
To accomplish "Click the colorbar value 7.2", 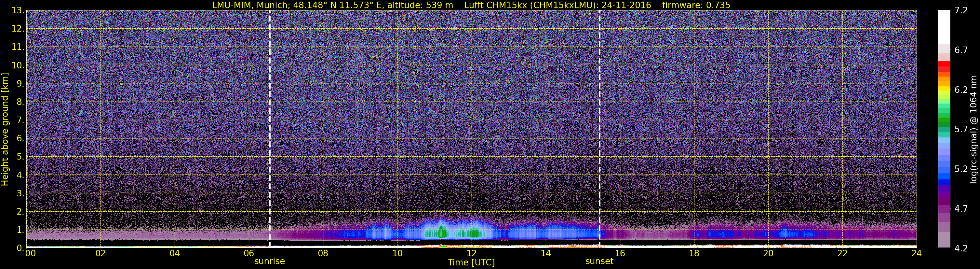I will (961, 10).
